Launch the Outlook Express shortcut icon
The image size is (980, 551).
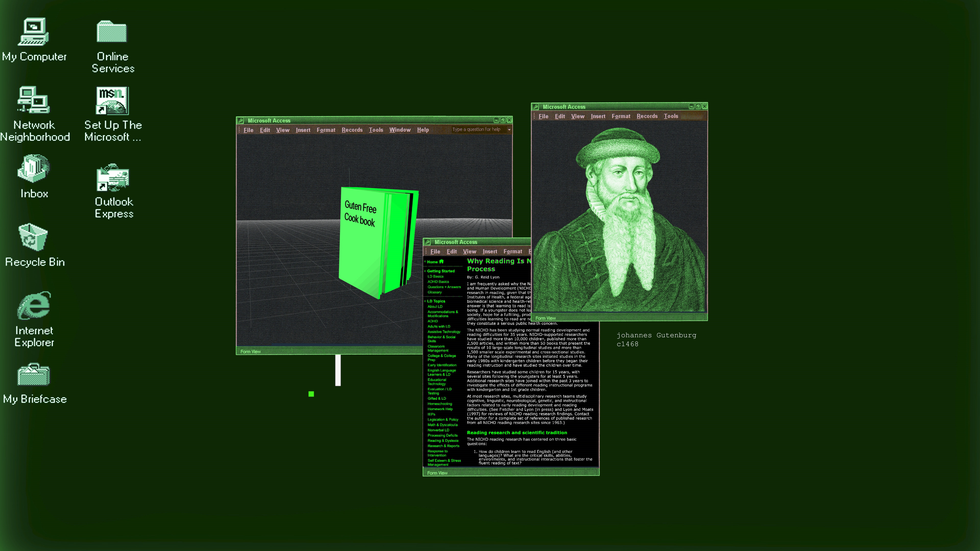click(x=113, y=177)
